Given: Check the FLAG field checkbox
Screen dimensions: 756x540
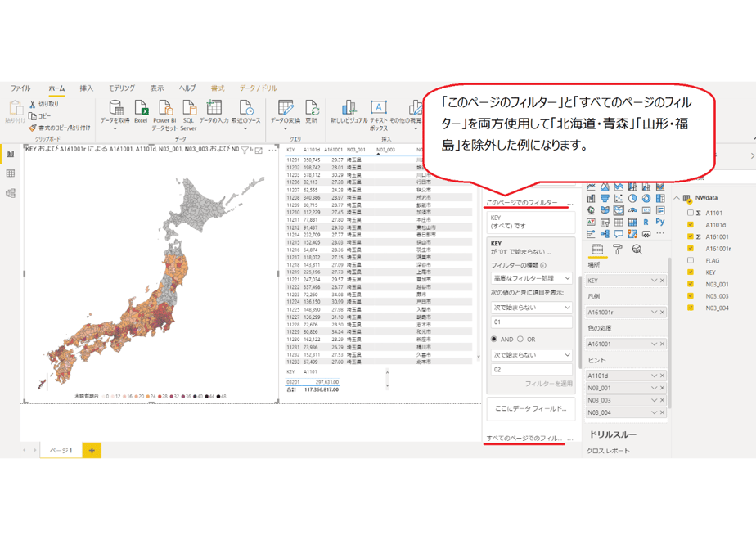Looking at the screenshot, I should (690, 260).
